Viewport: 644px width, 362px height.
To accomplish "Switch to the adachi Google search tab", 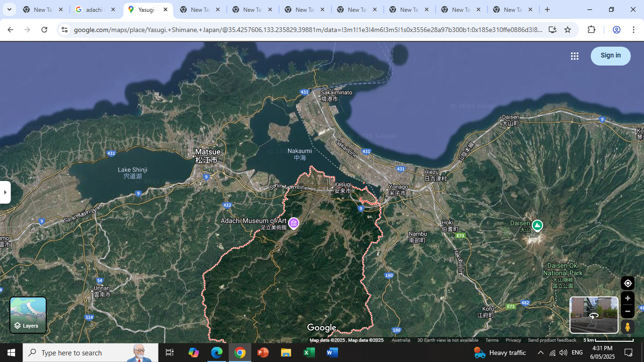I will [95, 9].
